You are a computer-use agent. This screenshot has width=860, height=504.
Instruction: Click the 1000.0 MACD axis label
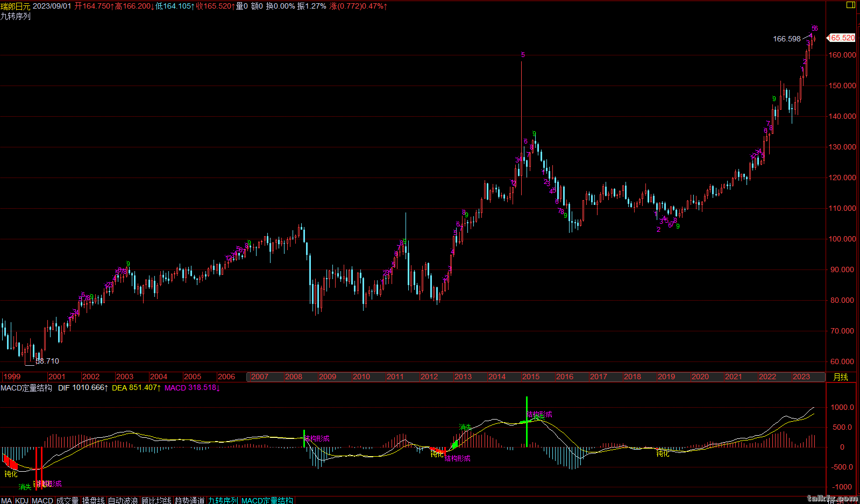pyautogui.click(x=842, y=407)
